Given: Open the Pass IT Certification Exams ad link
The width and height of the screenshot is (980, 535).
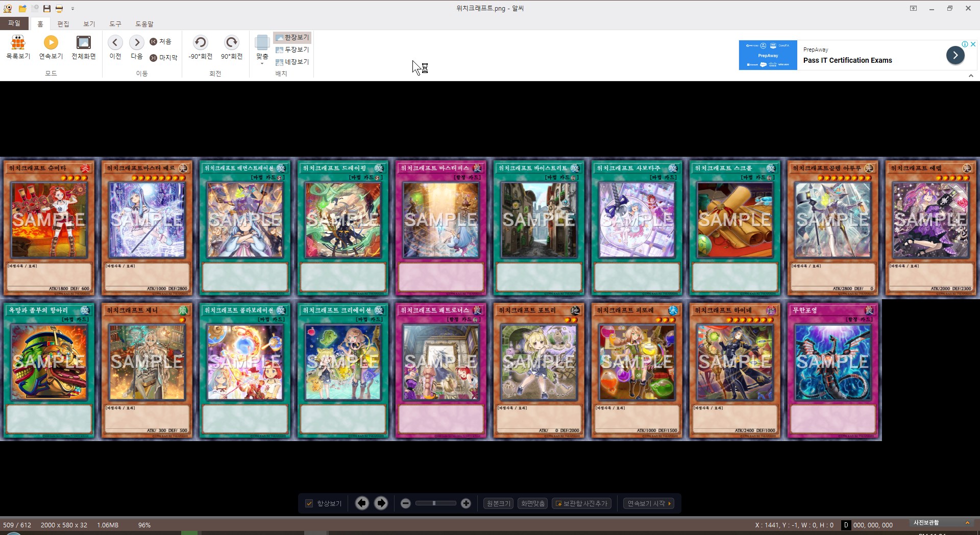Looking at the screenshot, I should 848,60.
